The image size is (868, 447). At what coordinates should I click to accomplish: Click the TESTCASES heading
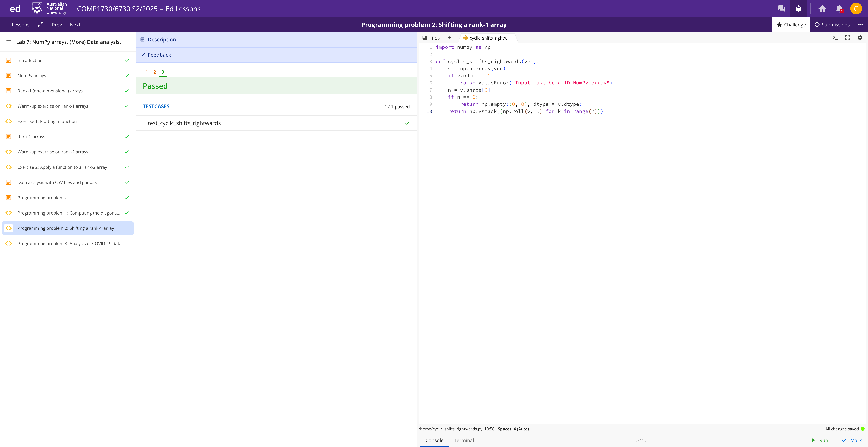click(156, 106)
